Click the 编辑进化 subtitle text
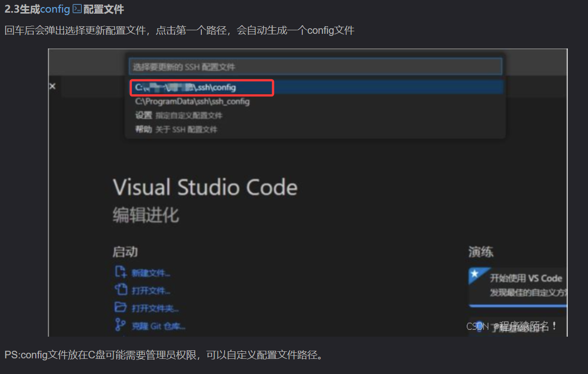The image size is (588, 374). (x=146, y=216)
